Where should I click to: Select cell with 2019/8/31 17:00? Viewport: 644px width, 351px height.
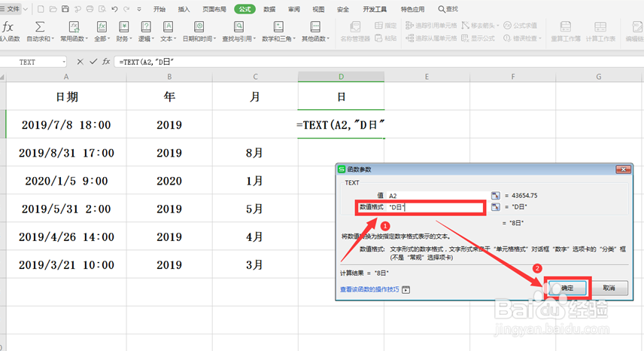coord(66,153)
